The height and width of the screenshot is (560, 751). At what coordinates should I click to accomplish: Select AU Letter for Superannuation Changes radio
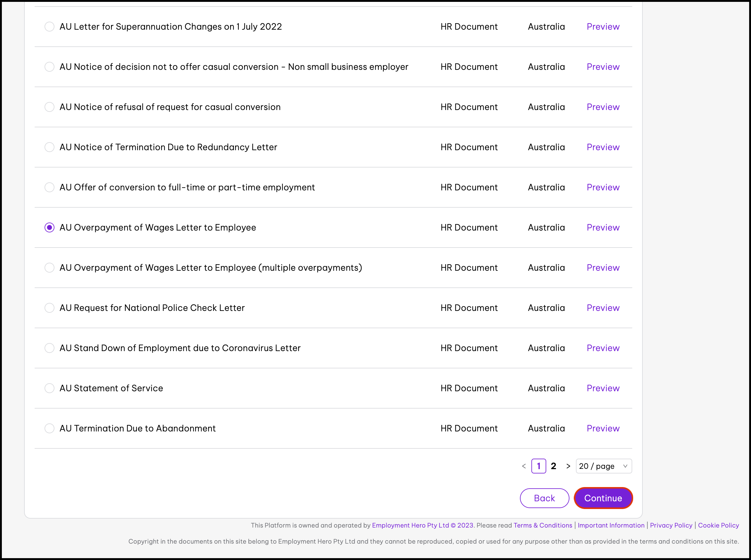pos(49,27)
